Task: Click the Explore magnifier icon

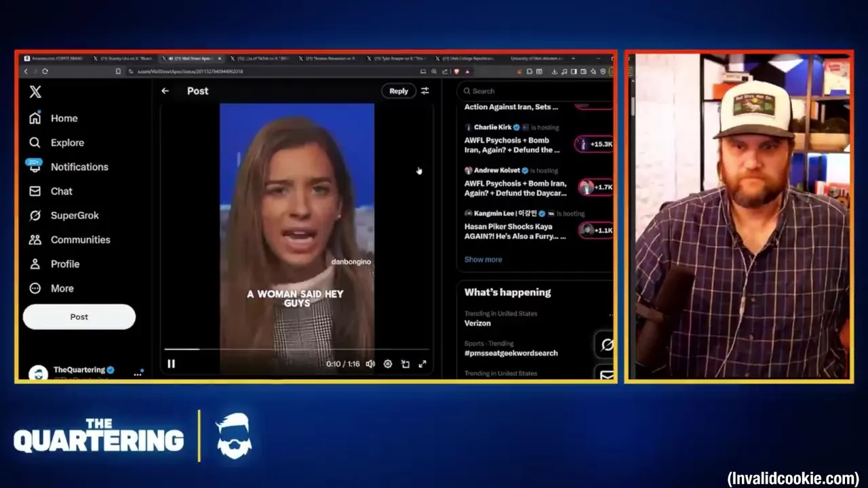Action: tap(35, 142)
